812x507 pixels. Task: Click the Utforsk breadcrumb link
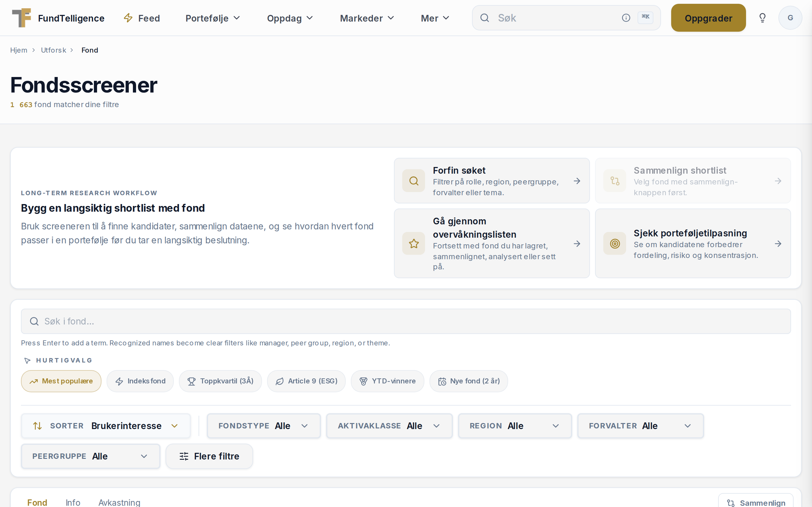coord(53,50)
